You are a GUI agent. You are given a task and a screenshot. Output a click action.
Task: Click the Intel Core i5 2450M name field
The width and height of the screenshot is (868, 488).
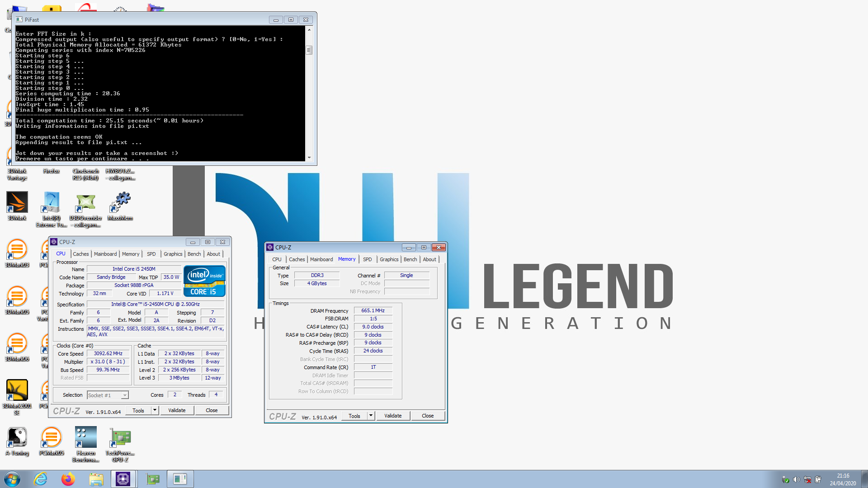(x=134, y=269)
